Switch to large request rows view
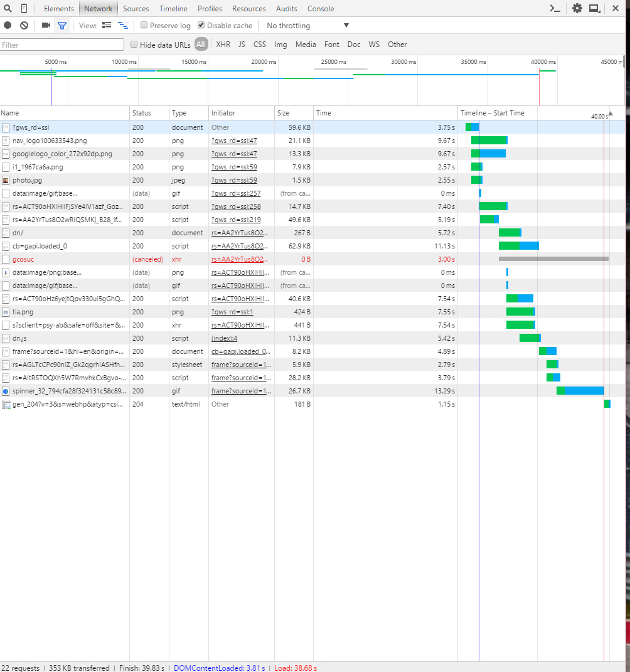This screenshot has height=672, width=630. [x=107, y=25]
